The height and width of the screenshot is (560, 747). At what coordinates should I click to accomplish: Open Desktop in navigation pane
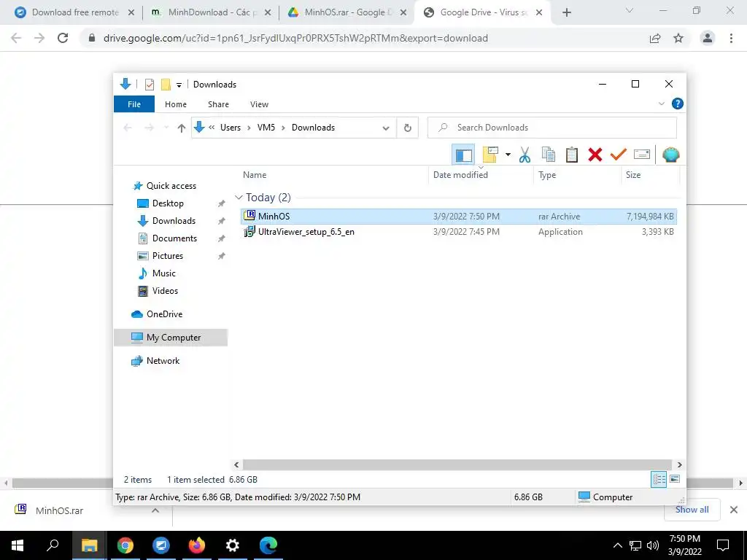point(168,203)
